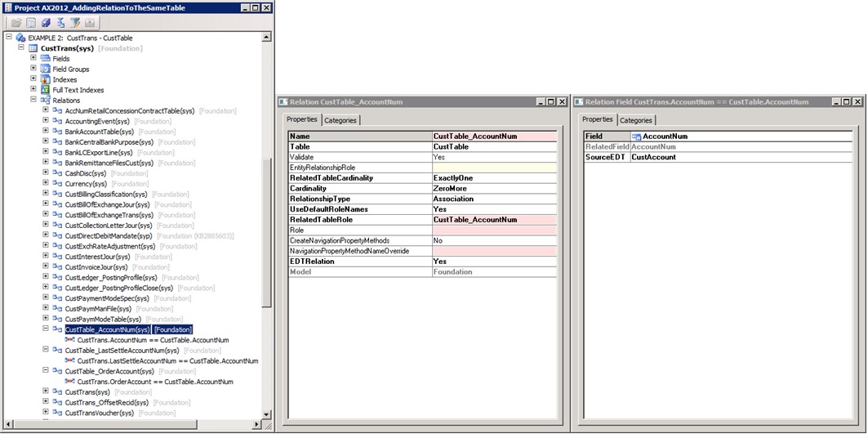The height and width of the screenshot is (434, 868).
Task: Expand the CustTransVoucher(sys) relation
Action: point(46,413)
